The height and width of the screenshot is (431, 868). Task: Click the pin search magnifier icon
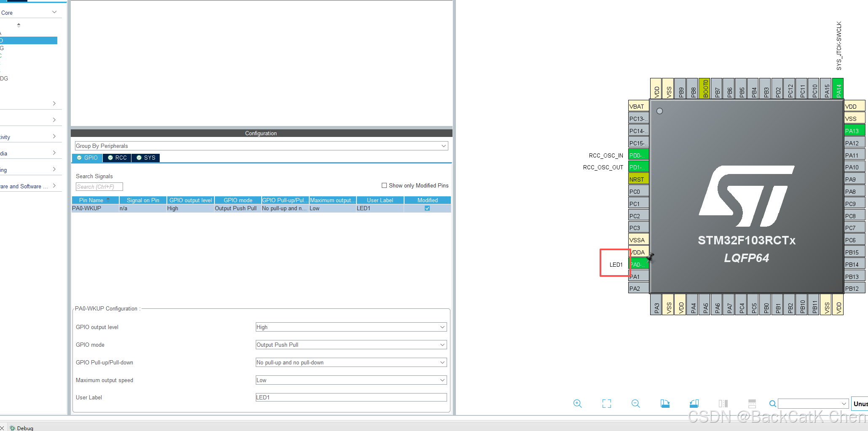tap(772, 404)
